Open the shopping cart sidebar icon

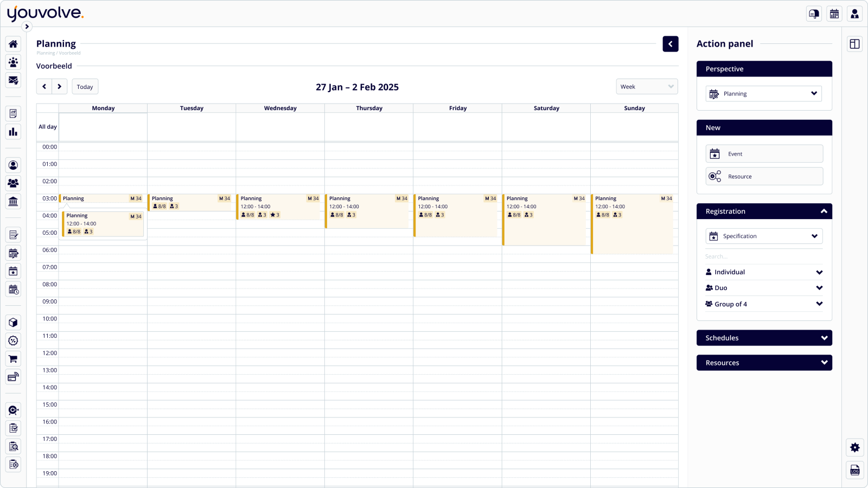pyautogui.click(x=13, y=359)
